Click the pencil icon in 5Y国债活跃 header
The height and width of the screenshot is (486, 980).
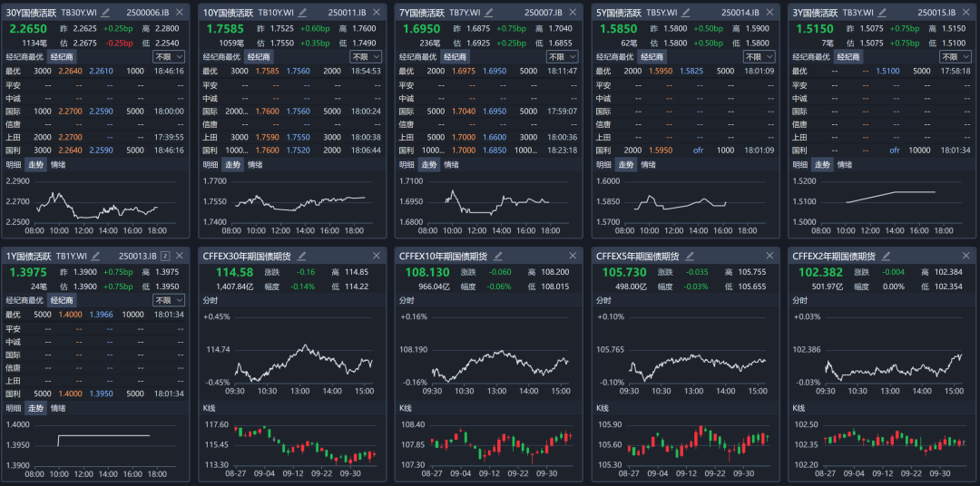point(686,13)
